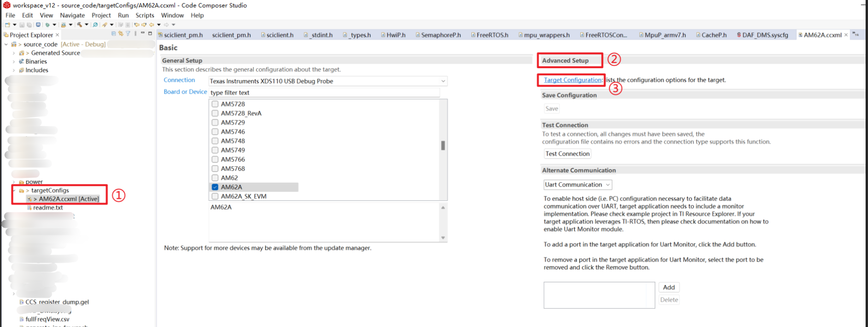
Task: Click the Uart Monitor ports list box
Action: click(x=599, y=295)
